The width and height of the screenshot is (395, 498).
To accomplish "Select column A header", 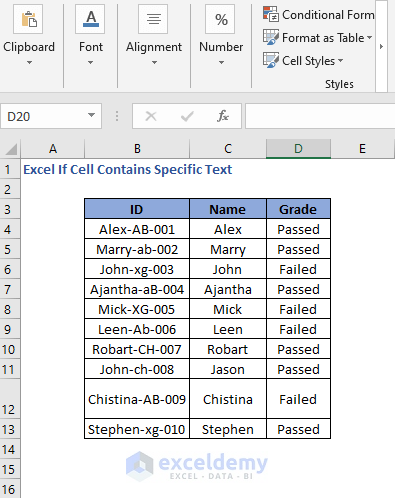I will click(53, 149).
